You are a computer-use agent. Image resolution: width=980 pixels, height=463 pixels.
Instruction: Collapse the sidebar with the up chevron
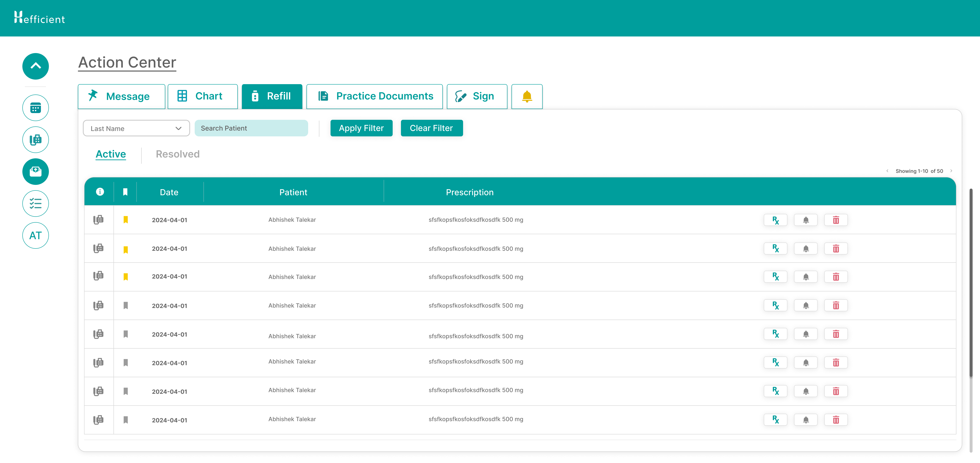coord(35,66)
